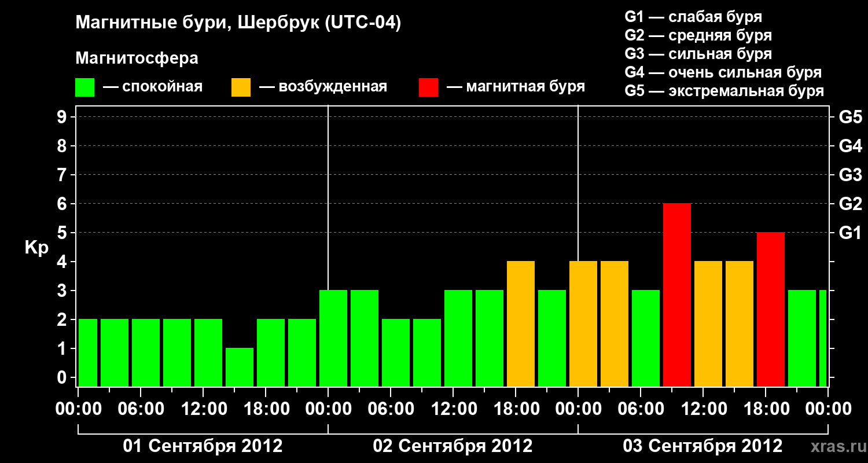Click the G3 label on the right axis
This screenshot has width=868, height=463.
tap(850, 175)
